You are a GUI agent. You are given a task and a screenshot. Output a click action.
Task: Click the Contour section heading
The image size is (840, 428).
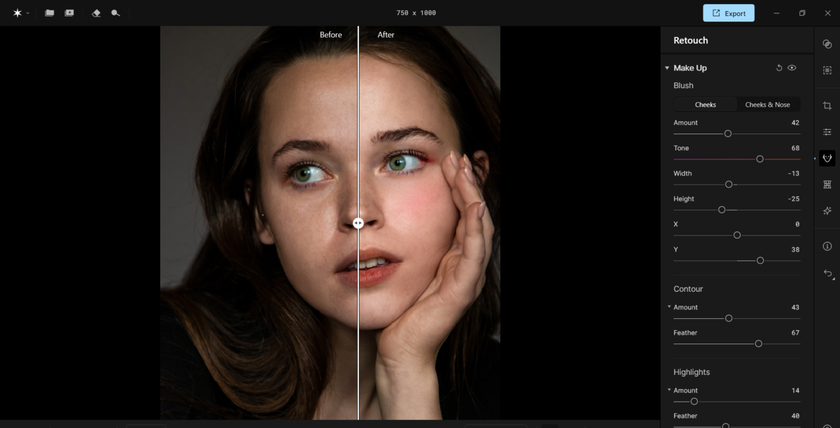point(688,289)
